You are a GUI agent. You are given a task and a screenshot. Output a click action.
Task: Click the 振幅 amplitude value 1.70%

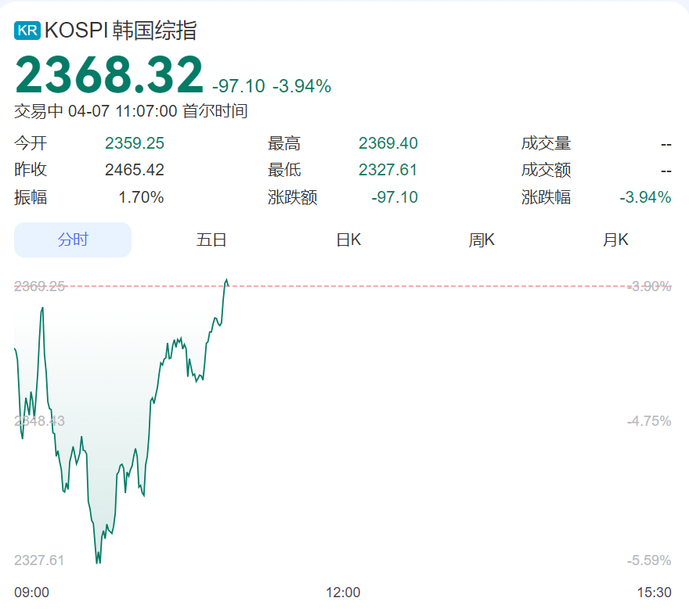(x=141, y=197)
